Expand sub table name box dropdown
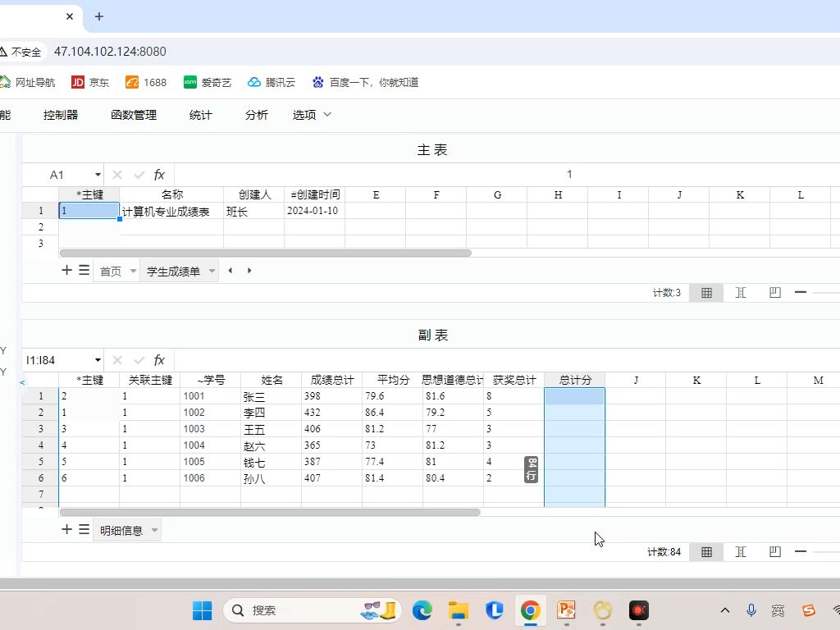 98,360
